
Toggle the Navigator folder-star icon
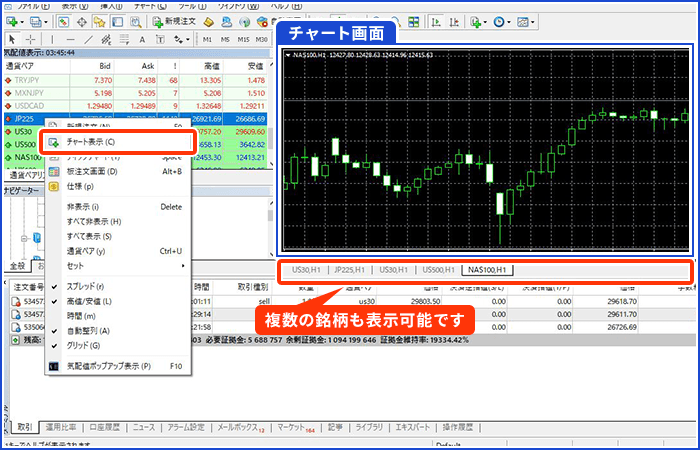(99, 21)
